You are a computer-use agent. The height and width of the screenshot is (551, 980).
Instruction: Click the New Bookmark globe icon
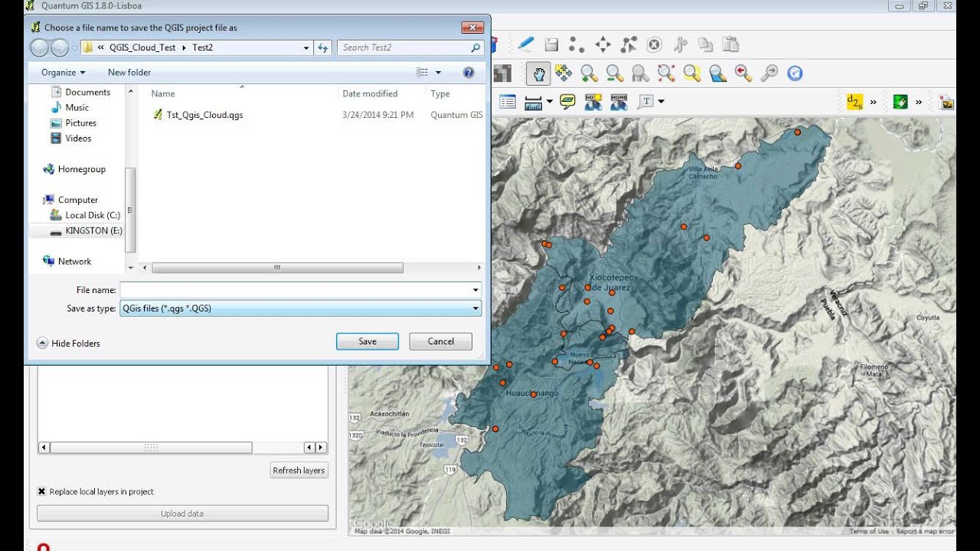click(593, 102)
